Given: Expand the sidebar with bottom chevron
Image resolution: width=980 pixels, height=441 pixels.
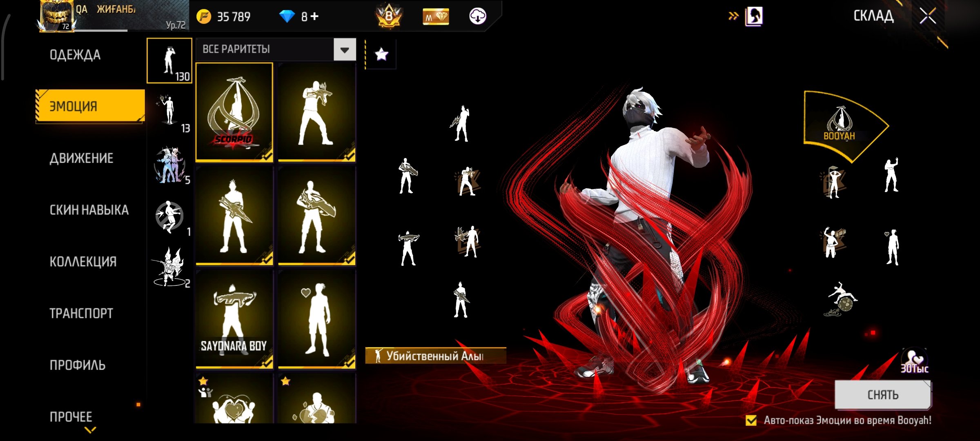Looking at the screenshot, I should pyautogui.click(x=90, y=430).
